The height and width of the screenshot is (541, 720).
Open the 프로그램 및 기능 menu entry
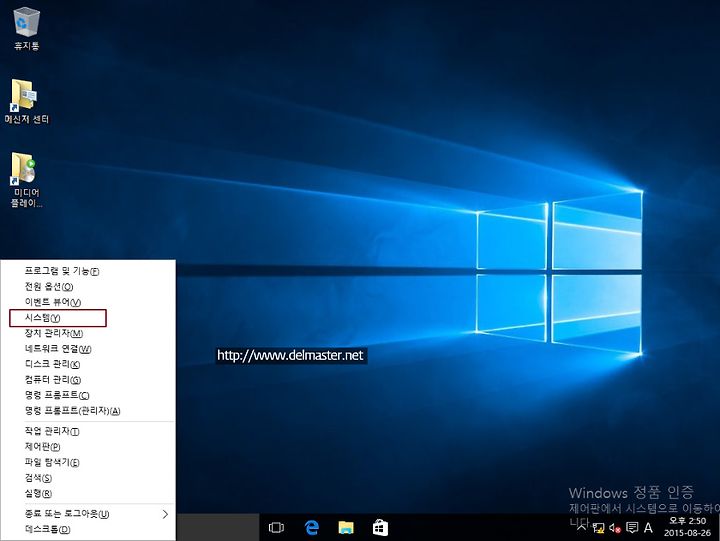click(88, 271)
